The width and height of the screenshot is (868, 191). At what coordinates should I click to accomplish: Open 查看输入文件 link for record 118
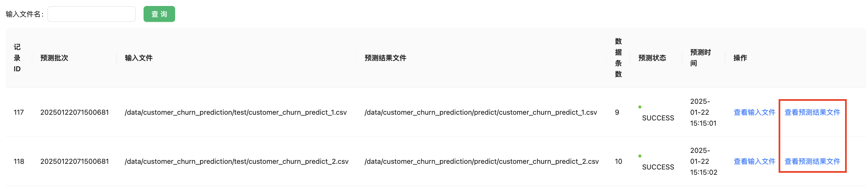pos(754,161)
